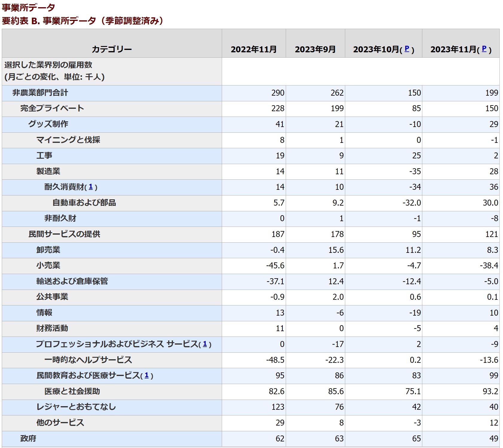The width and height of the screenshot is (503, 448).
Task: Open footnote 1 beside プロフェッショナルおよびビジネス サービス
Action: 205,344
